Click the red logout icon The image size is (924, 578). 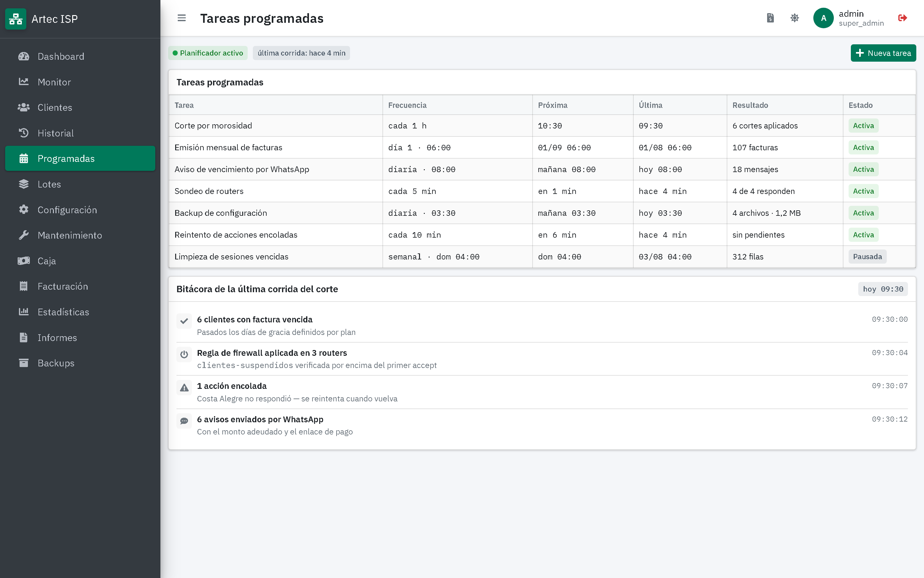(903, 18)
